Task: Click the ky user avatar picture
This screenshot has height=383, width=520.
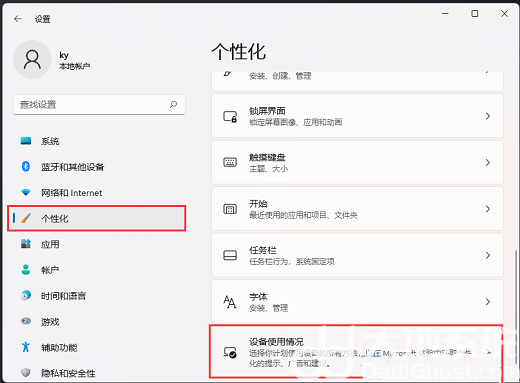Action: (32, 59)
